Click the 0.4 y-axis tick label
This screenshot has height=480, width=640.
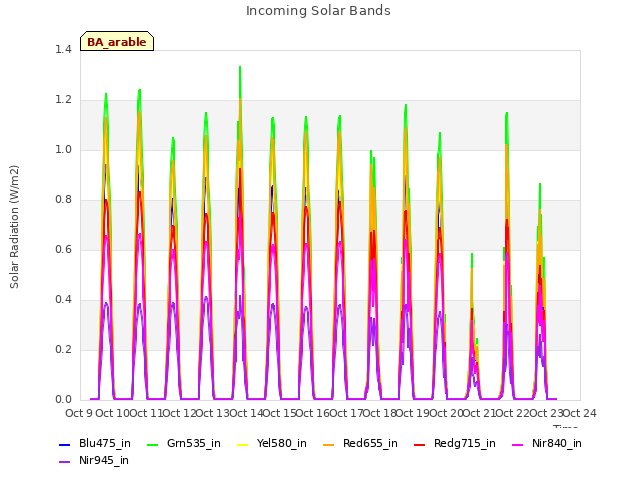(63, 300)
